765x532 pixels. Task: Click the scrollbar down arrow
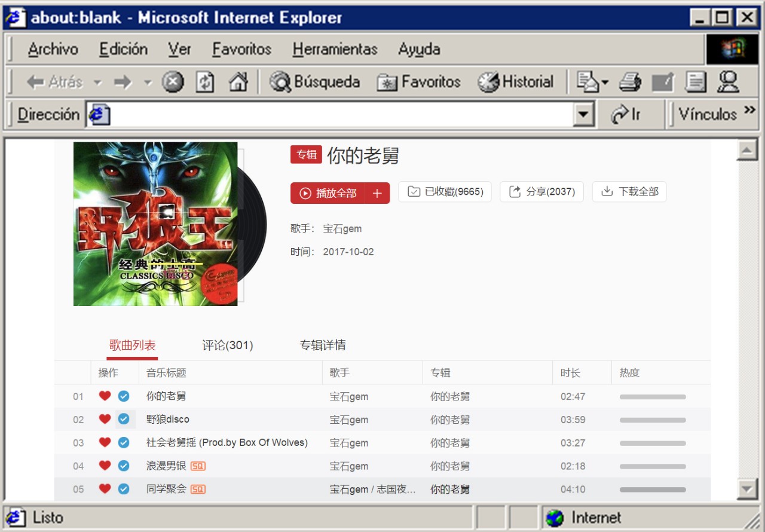coord(748,489)
